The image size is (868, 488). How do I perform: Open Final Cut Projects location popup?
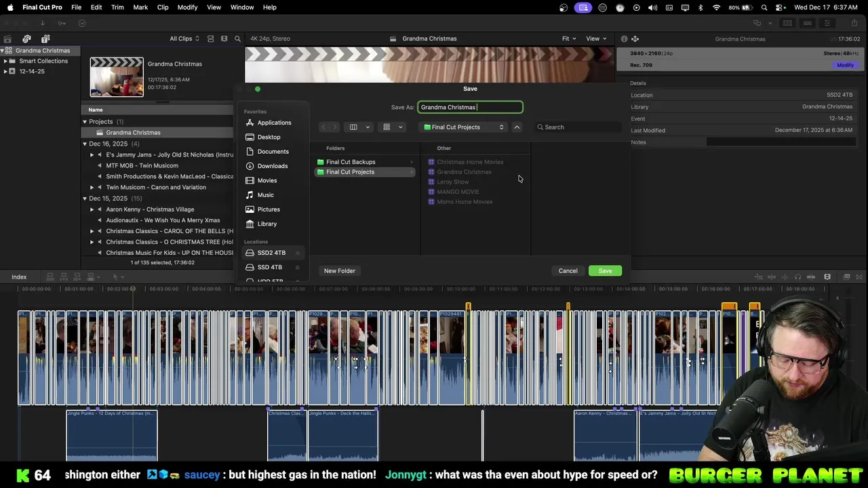464,127
